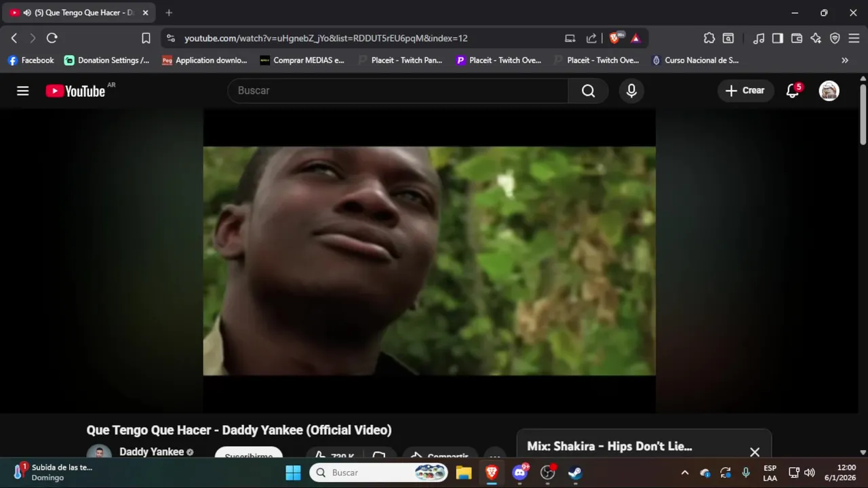Click the Crear button

[745, 91]
